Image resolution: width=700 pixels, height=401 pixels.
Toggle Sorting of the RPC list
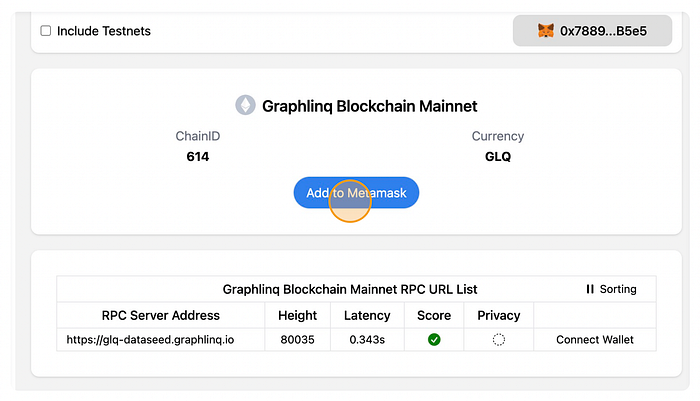pos(611,289)
